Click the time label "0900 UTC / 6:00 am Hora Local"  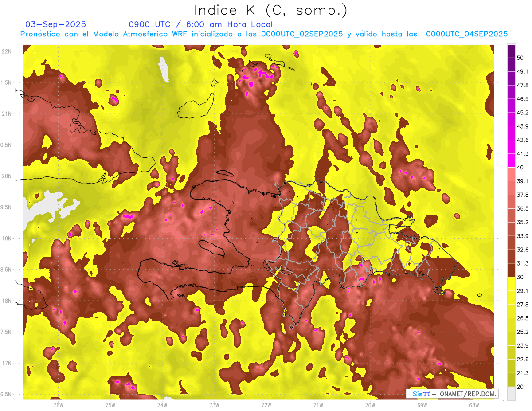pos(200,24)
